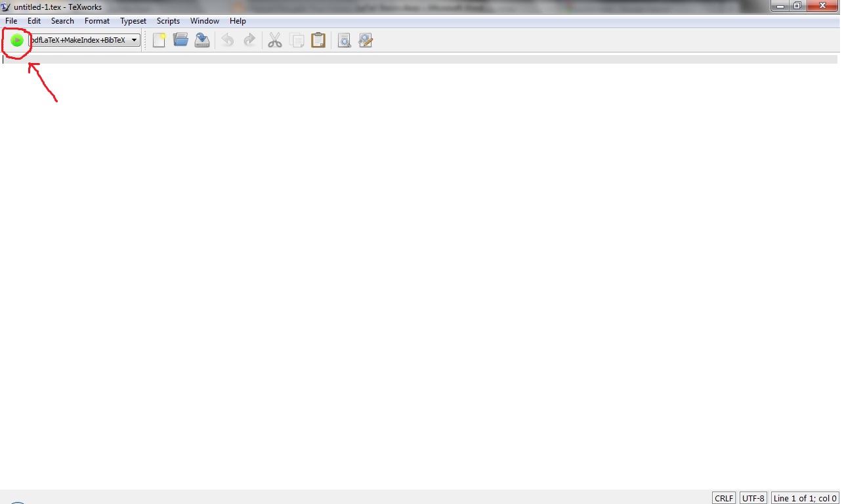
Task: Open the Format menu
Action: pyautogui.click(x=96, y=20)
